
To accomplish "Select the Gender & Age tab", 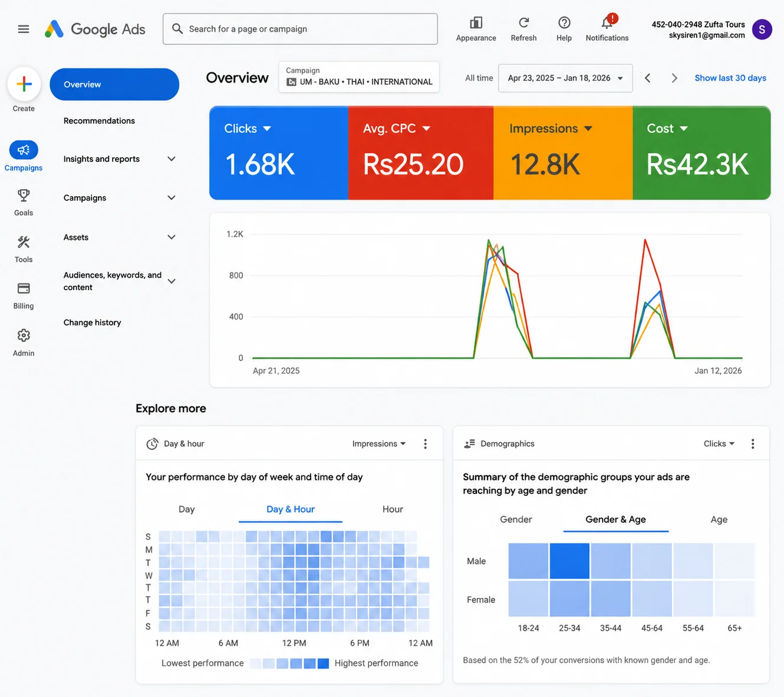I will (615, 520).
